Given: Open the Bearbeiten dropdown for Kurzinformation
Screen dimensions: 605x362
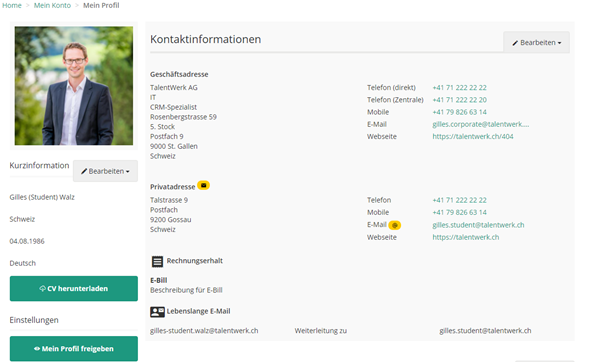Looking at the screenshot, I should coord(105,171).
